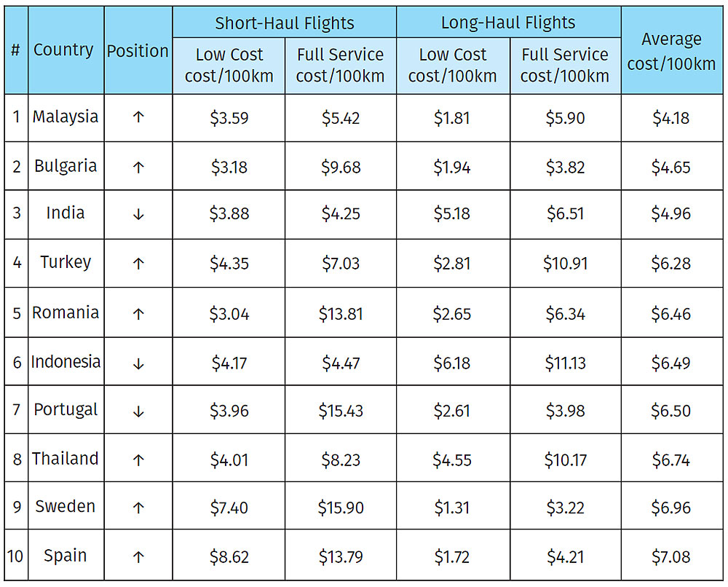Select Romania's $13.81 full service cell

click(341, 314)
